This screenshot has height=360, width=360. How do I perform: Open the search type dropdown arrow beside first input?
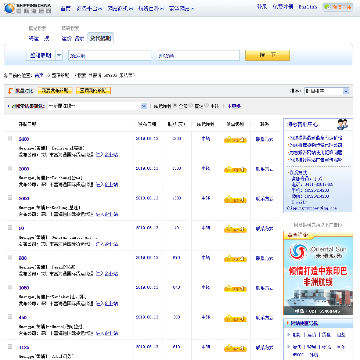[59, 55]
